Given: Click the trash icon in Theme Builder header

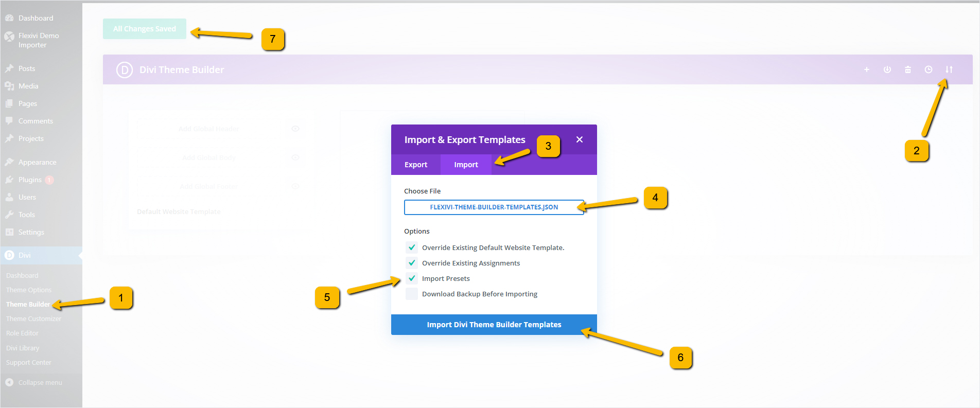Looking at the screenshot, I should tap(907, 69).
